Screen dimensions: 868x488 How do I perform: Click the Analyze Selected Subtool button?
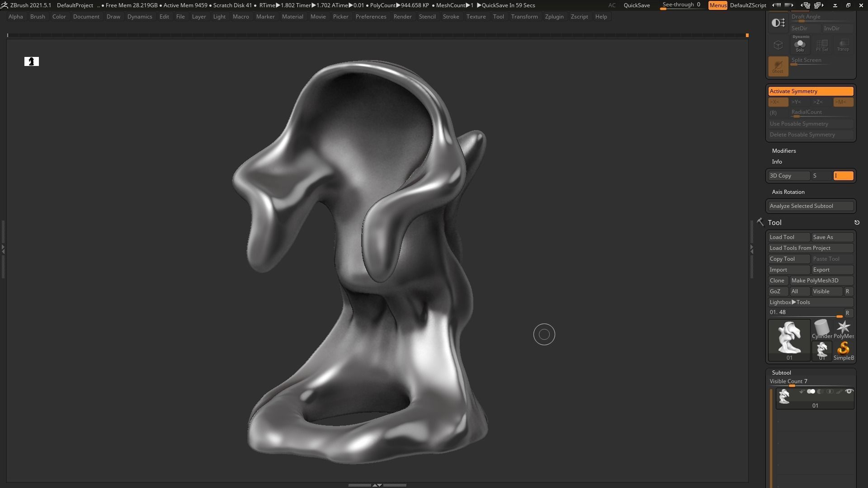[811, 206]
